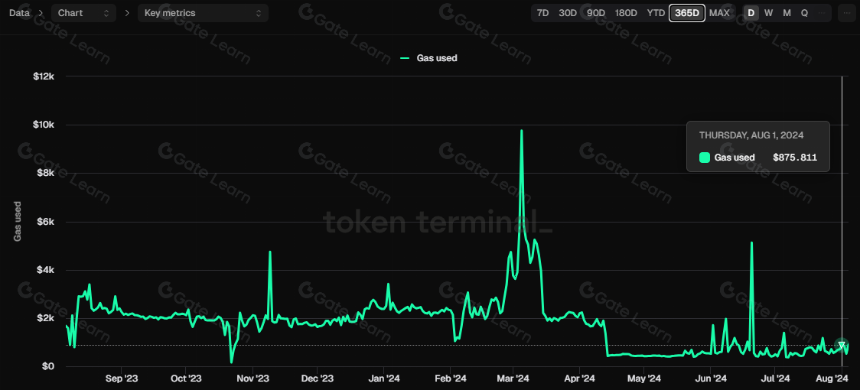This screenshot has width=860, height=390.
Task: Click the Data breadcrumb link
Action: [19, 13]
